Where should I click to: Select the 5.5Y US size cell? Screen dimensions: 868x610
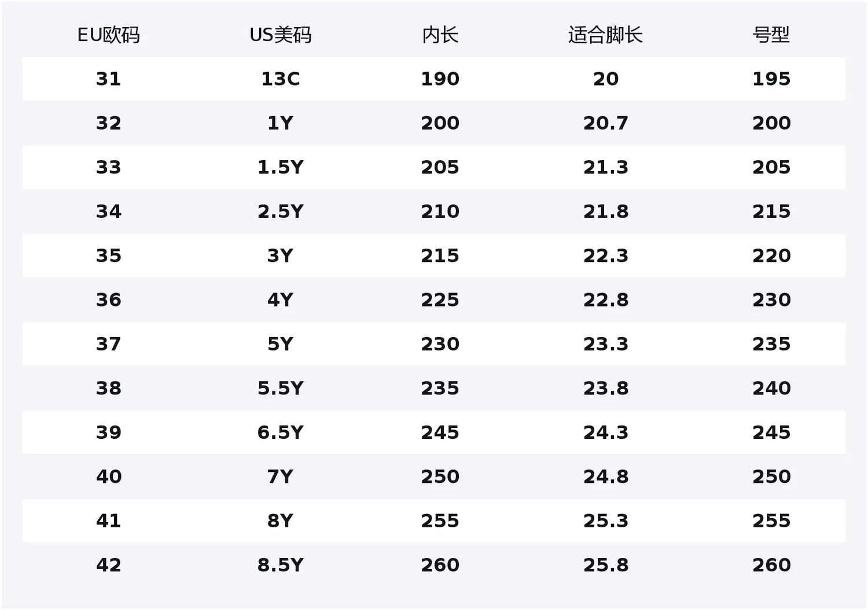tap(280, 389)
